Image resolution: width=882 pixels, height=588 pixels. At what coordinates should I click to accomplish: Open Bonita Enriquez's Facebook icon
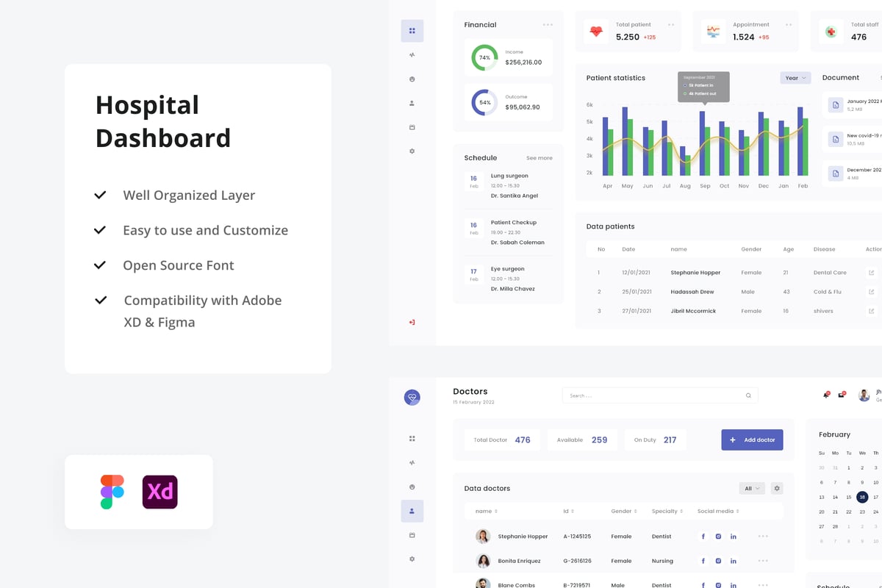click(703, 561)
